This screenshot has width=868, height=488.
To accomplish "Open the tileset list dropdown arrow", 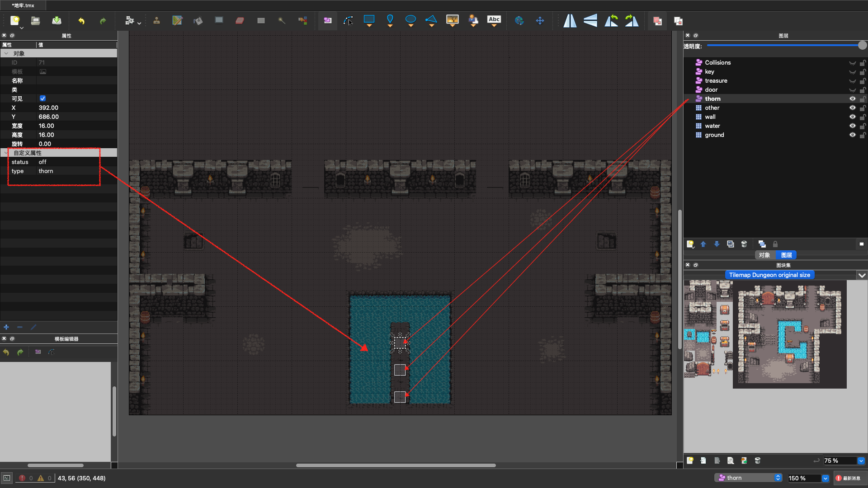I will 862,275.
